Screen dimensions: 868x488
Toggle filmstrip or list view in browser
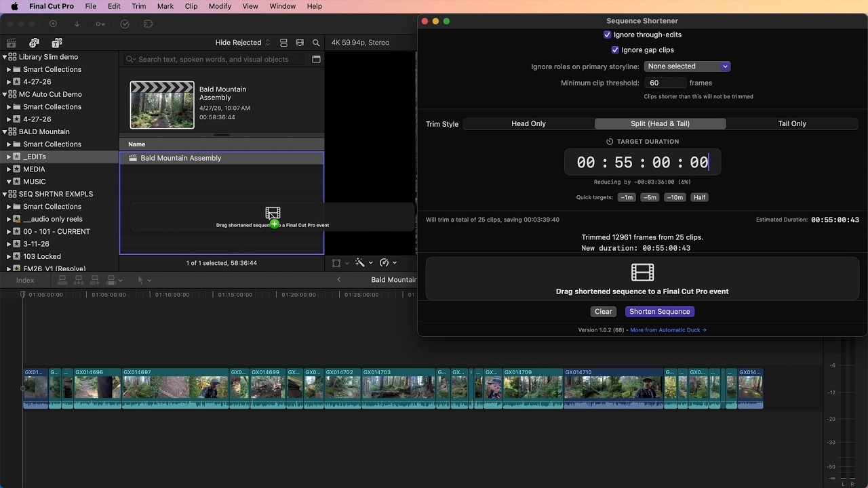click(283, 43)
